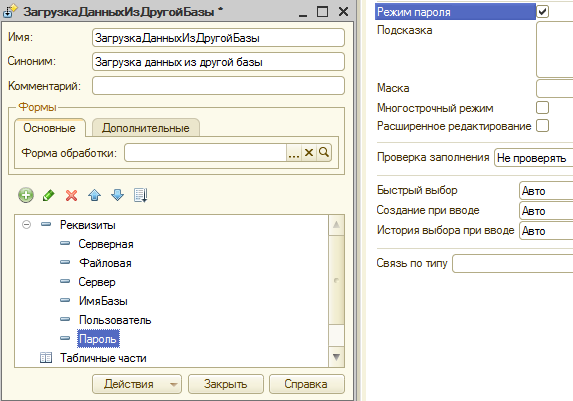Click the tree list scrollbar thumb
Screen dimensions: 573x401
tap(337, 280)
